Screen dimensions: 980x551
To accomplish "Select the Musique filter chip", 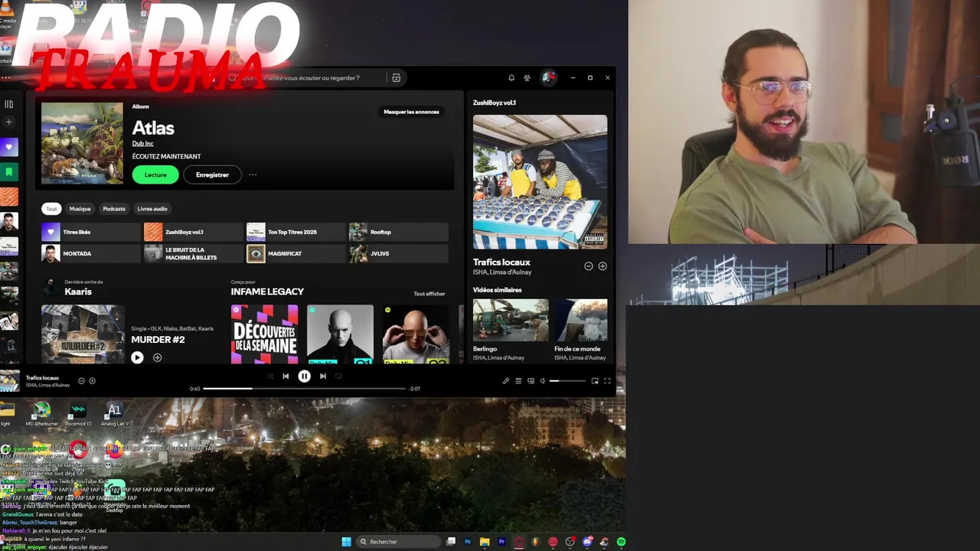I will pyautogui.click(x=80, y=209).
